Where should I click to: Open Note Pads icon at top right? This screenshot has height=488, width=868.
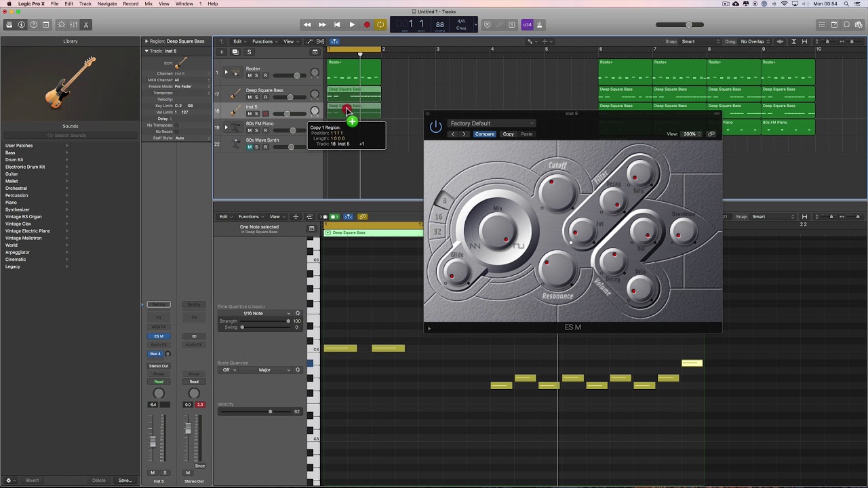834,25
